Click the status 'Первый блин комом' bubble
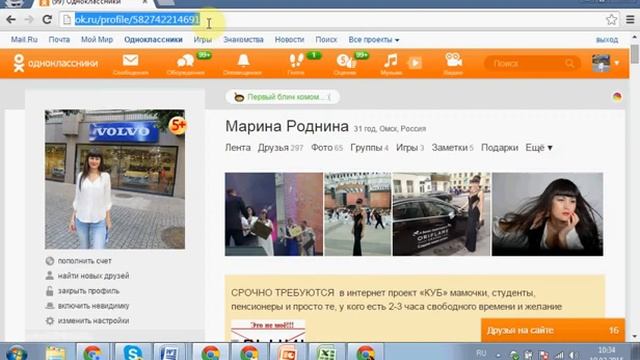Viewport: 640px width, 360px height. pos(282,97)
